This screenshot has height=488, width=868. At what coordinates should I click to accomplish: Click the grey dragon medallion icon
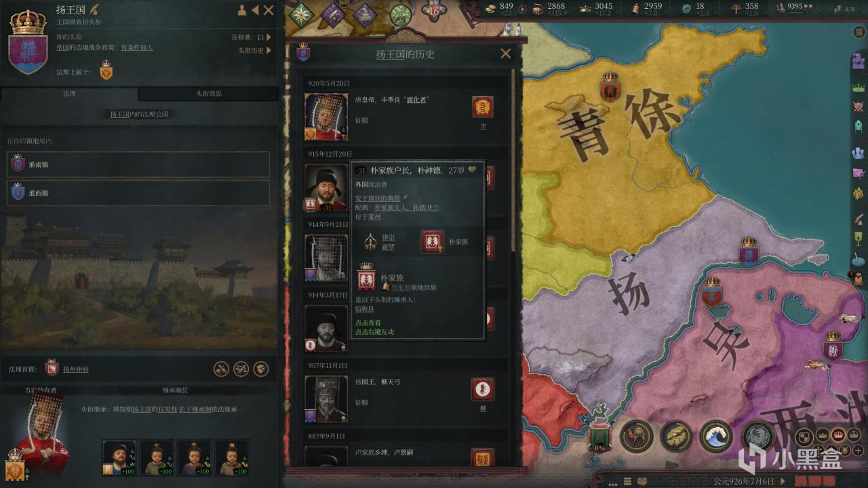(x=757, y=436)
